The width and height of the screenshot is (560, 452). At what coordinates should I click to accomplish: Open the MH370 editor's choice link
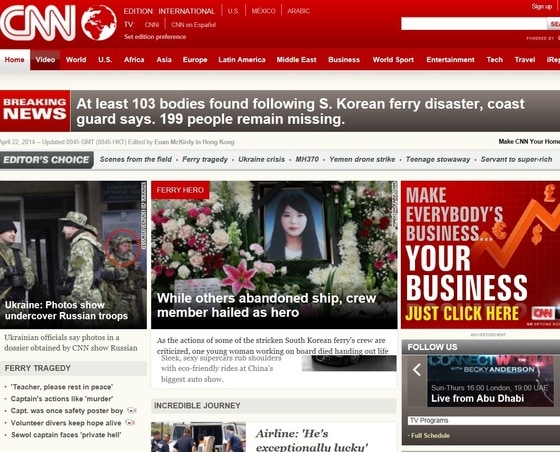click(x=307, y=159)
